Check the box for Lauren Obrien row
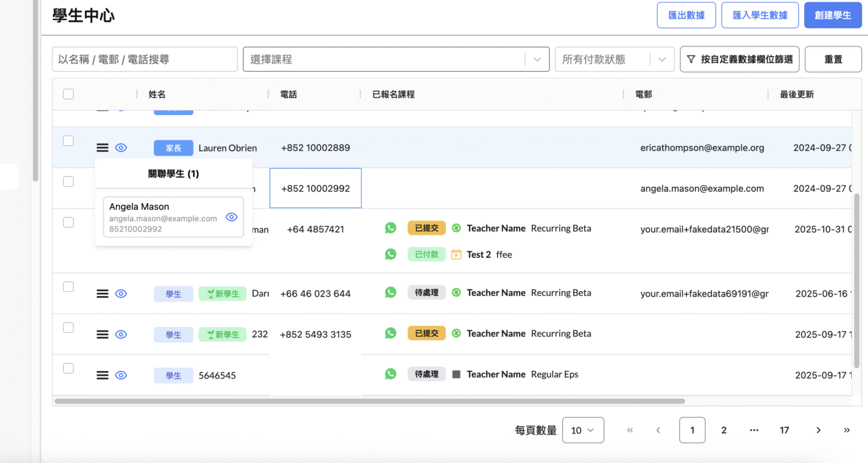Image resolution: width=868 pixels, height=463 pixels. coord(69,141)
